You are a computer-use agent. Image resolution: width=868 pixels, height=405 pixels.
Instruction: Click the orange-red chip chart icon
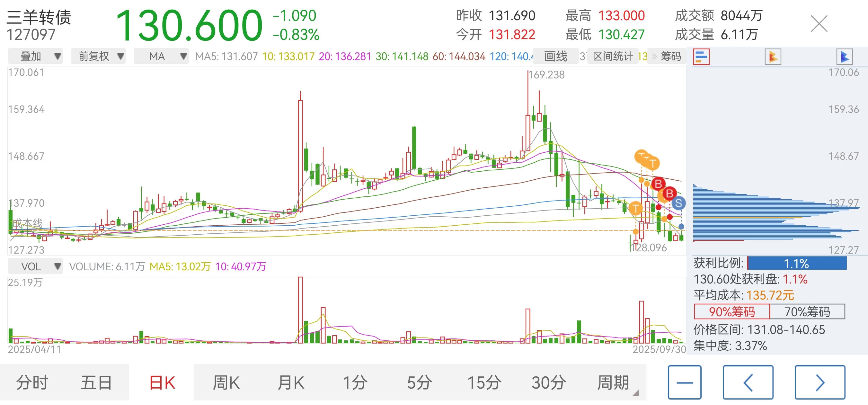tap(773, 57)
